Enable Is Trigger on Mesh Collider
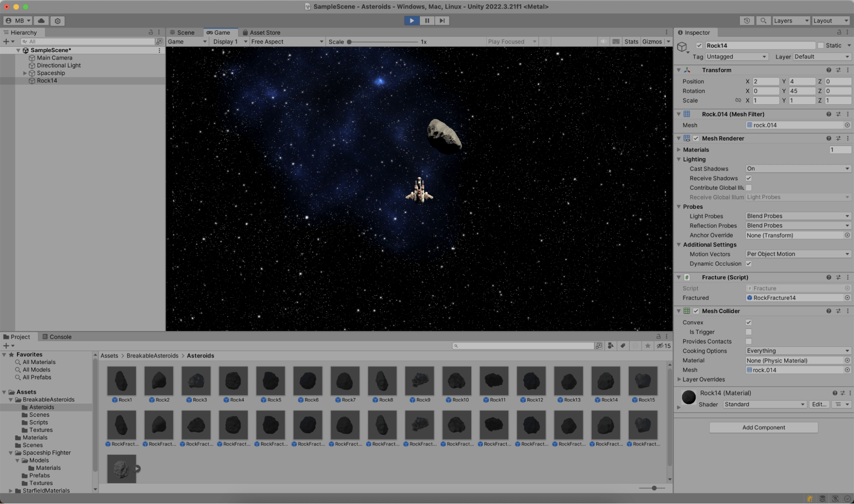This screenshot has height=504, width=854. click(748, 332)
